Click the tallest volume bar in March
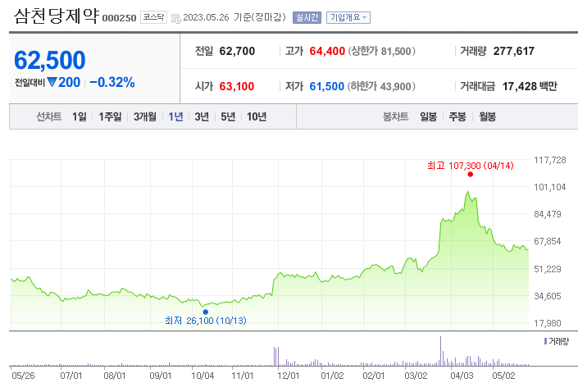The height and width of the screenshot is (392, 578). pyautogui.click(x=440, y=351)
